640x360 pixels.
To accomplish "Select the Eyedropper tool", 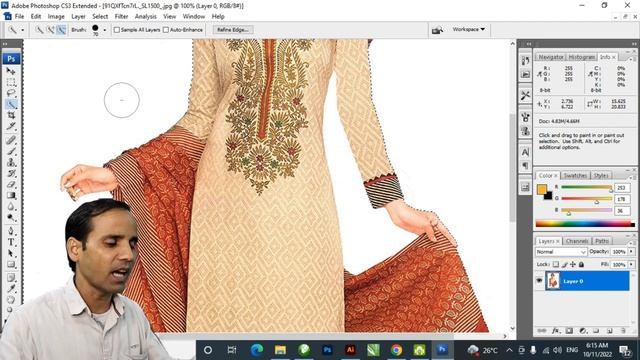I will 11,289.
